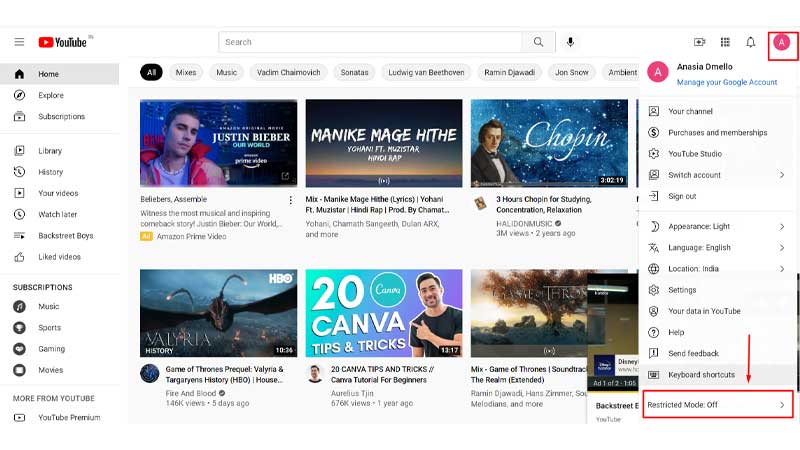Screen dimensions: 800x450
Task: Click Amazon Prime Video advertiser link
Action: [191, 237]
